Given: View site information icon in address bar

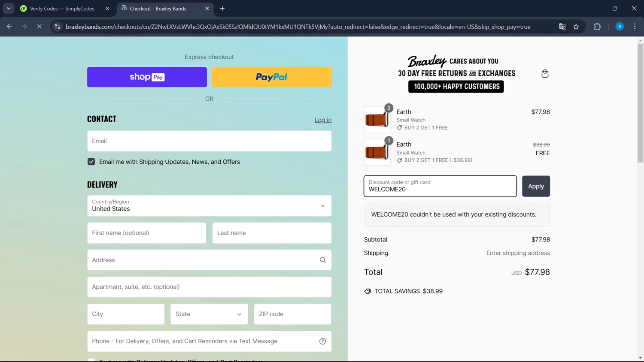Looking at the screenshot, I should click(x=57, y=27).
